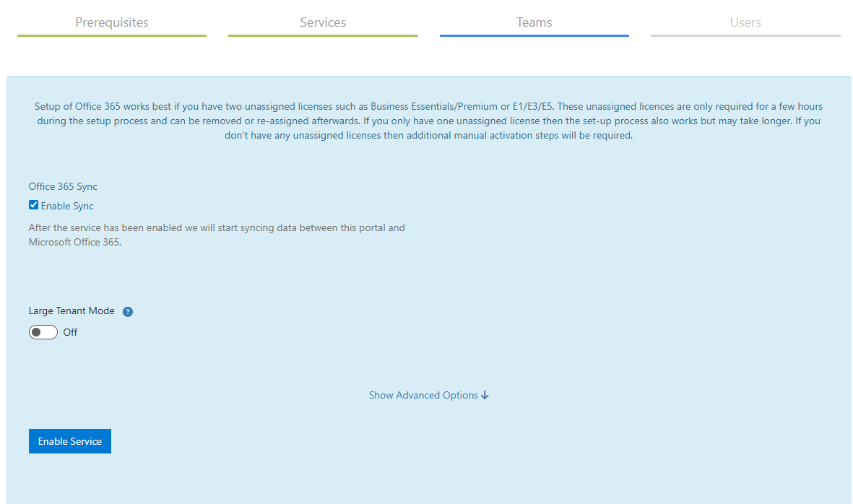Click the down arrow beside Show Advanced Options
This screenshot has height=504, width=853.
[x=485, y=395]
